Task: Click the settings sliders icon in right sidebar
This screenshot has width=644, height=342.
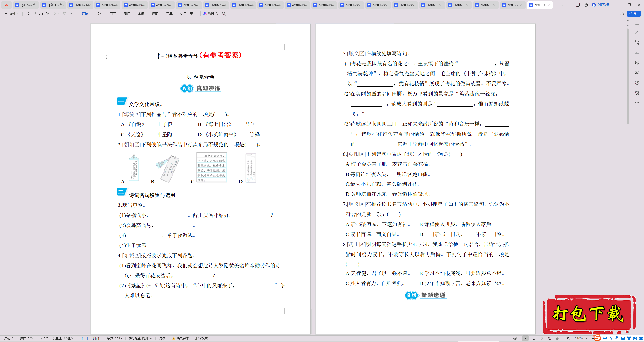Action: (x=637, y=53)
